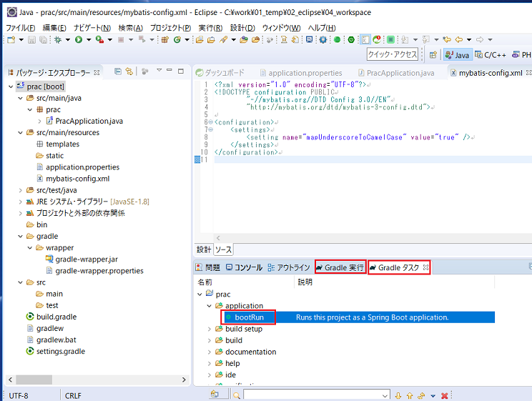
Task: Collapse the gradle folder in explorer
Action: pos(20,236)
